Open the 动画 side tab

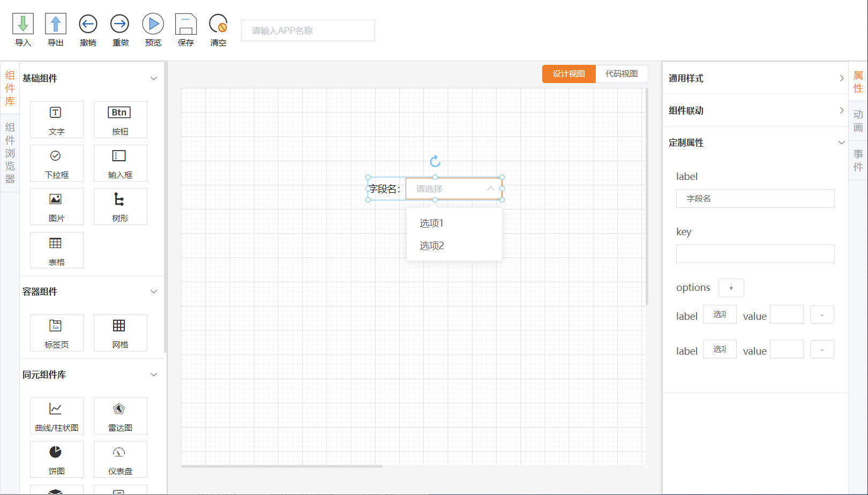[858, 121]
